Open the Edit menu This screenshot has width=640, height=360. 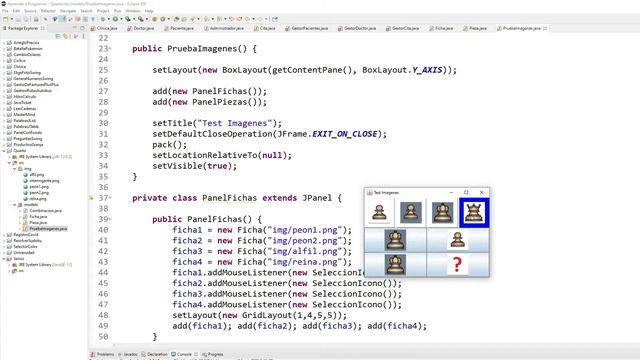(17, 11)
